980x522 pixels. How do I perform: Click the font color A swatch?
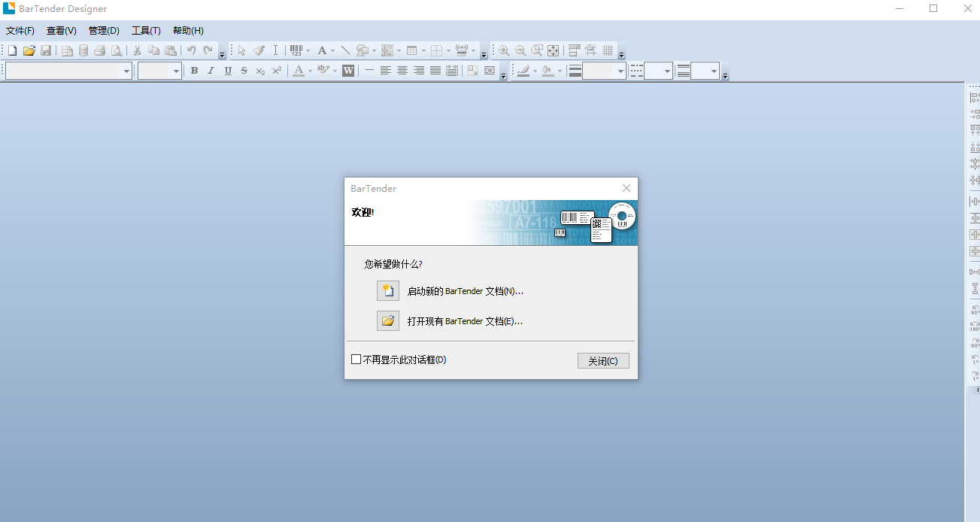(x=299, y=71)
